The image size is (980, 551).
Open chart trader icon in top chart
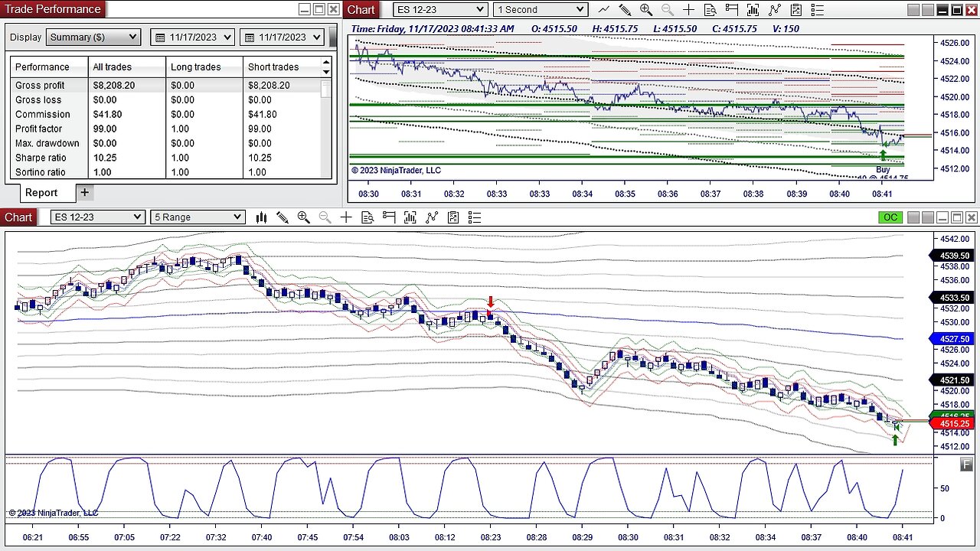click(731, 10)
